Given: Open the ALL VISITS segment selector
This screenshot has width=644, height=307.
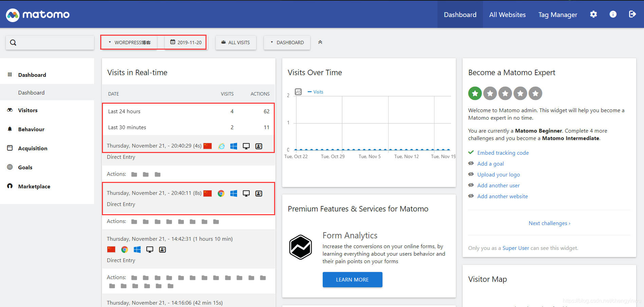Looking at the screenshot, I should (236, 42).
